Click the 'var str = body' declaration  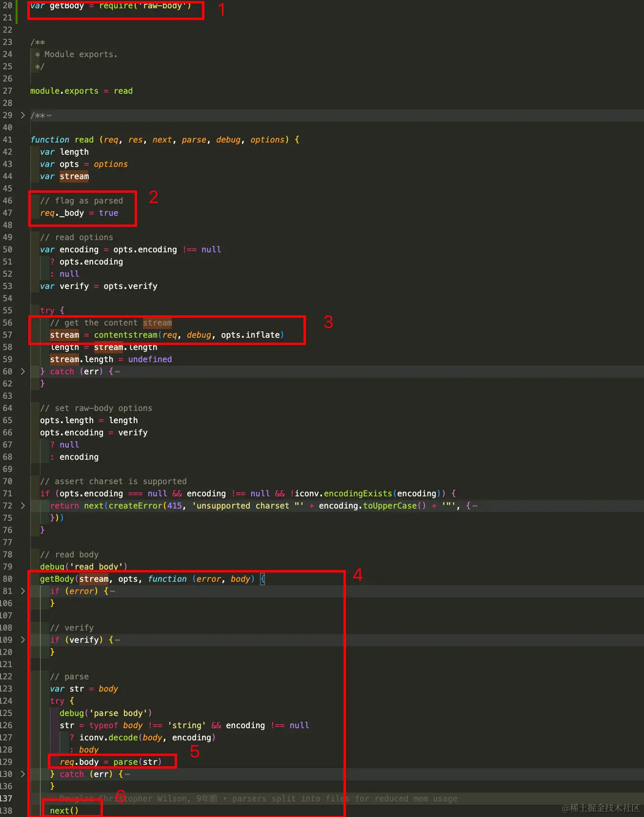pos(84,689)
